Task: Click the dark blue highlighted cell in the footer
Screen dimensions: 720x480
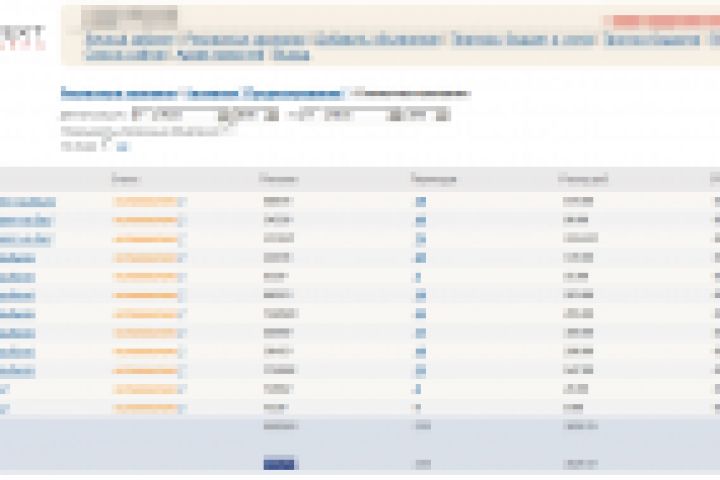Action: point(279,464)
